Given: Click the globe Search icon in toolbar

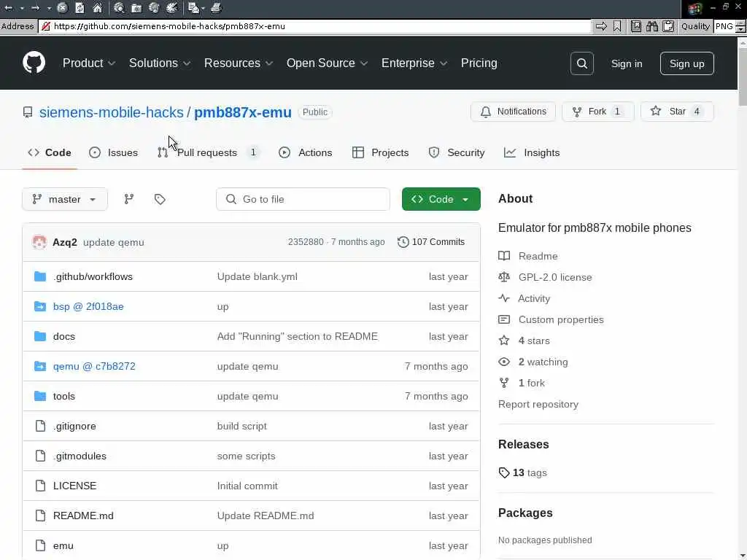Looking at the screenshot, I should point(119,8).
